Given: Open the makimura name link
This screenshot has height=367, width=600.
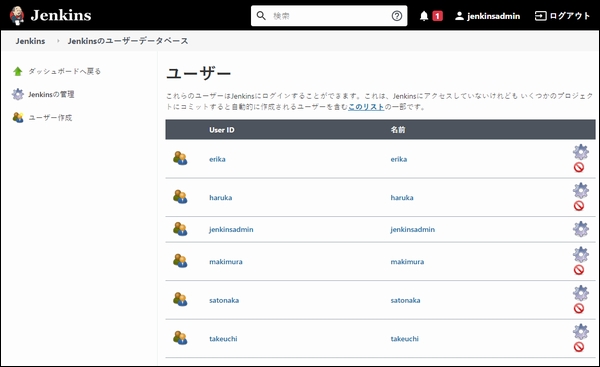Looking at the screenshot, I should coord(407,262).
